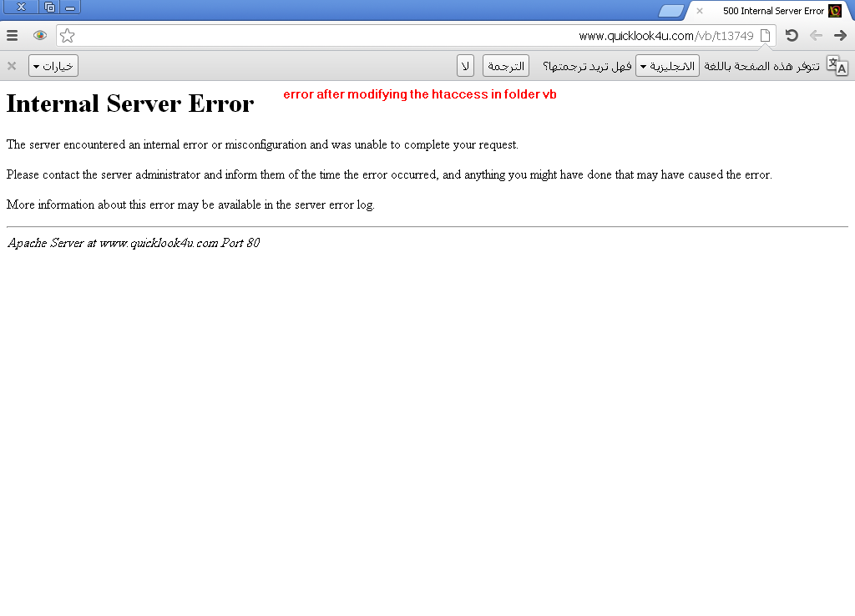Decline translation with the لا button
The width and height of the screenshot is (855, 616).
pos(465,66)
